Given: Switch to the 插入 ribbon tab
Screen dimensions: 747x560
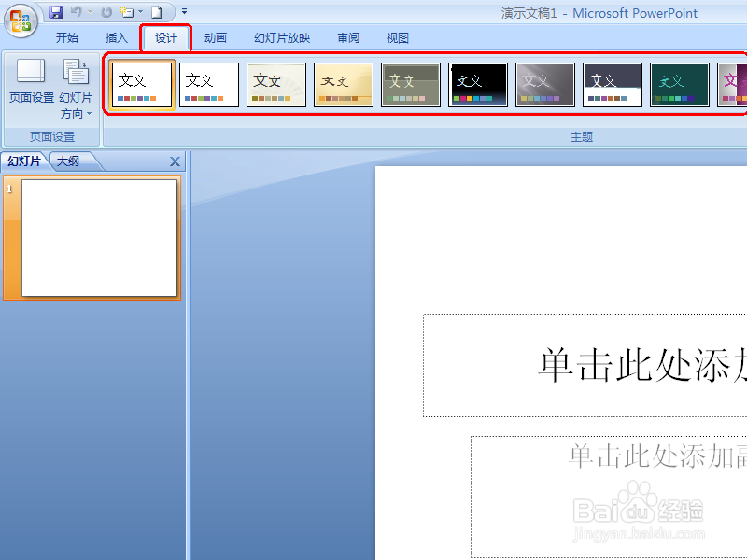Looking at the screenshot, I should pos(116,37).
